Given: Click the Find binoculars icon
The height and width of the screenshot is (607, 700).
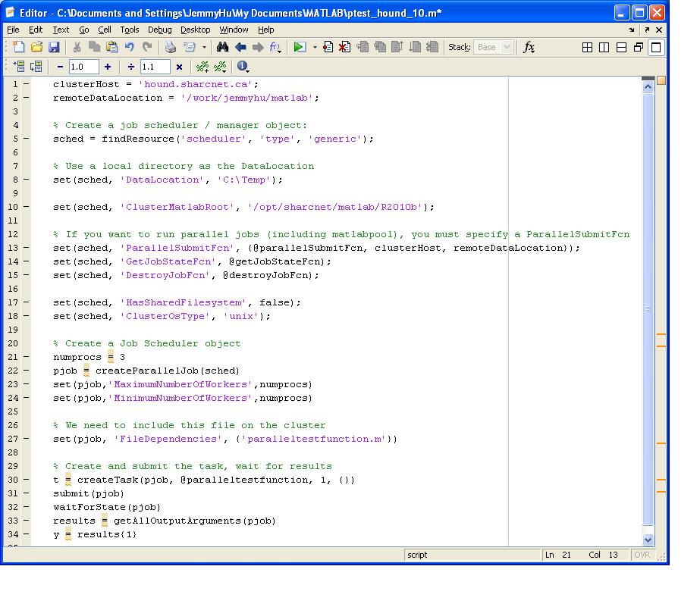Looking at the screenshot, I should click(222, 47).
